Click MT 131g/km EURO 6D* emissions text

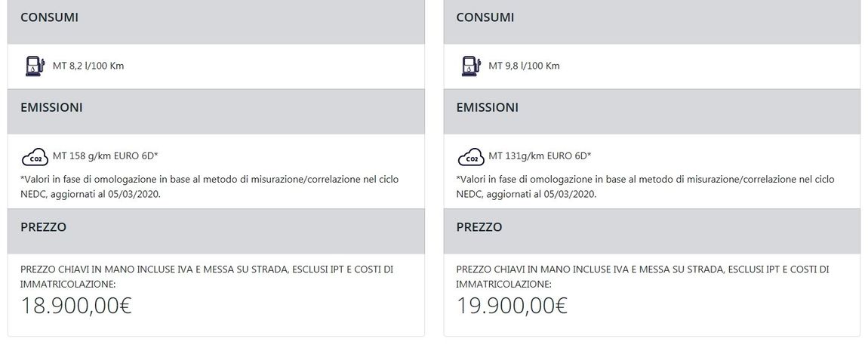coord(540,156)
